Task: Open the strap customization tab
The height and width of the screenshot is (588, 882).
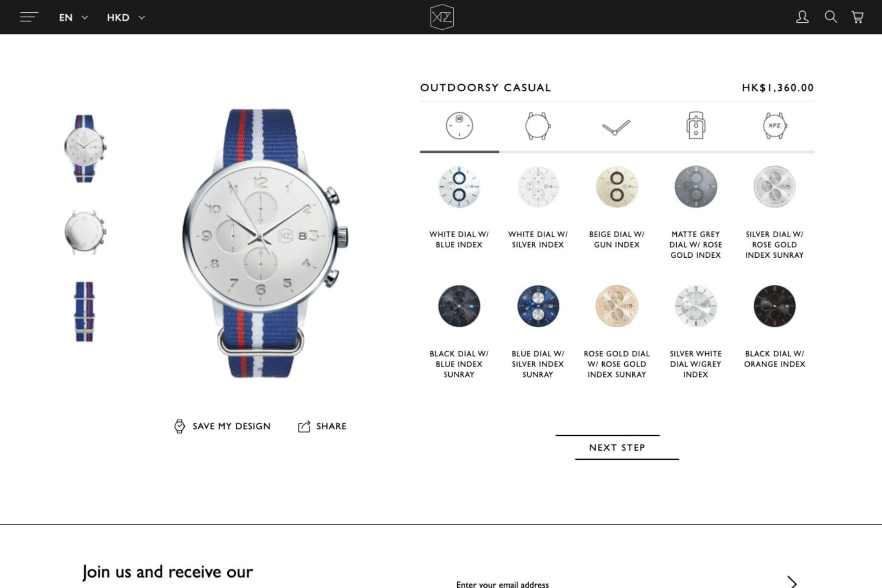Action: tap(695, 125)
